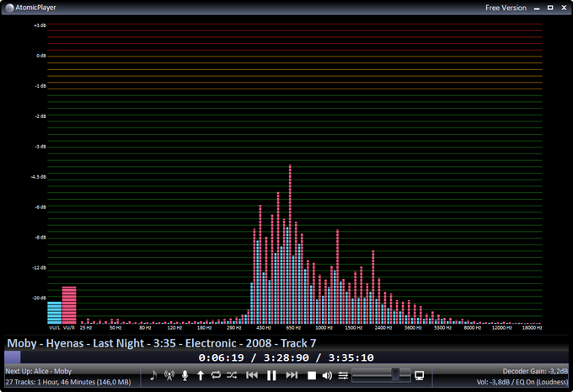Maximize the AtomicPlayer window
The width and height of the screenshot is (573, 392).
[550, 8]
